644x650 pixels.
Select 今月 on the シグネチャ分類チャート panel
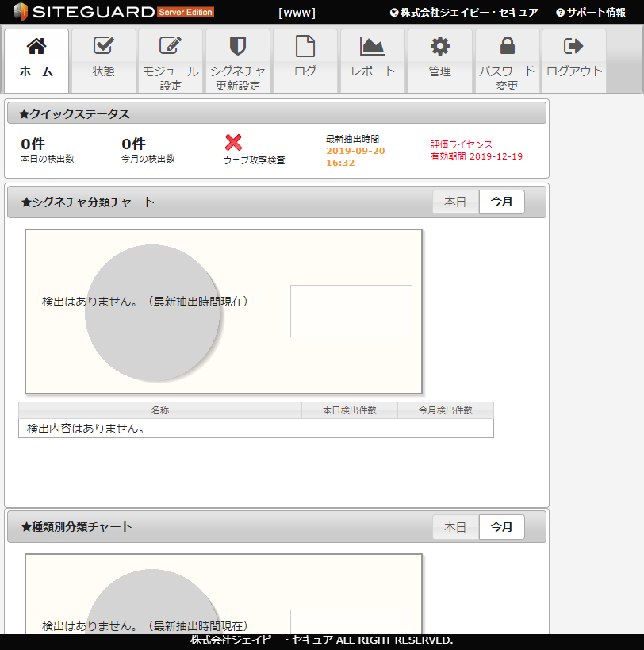[501, 202]
